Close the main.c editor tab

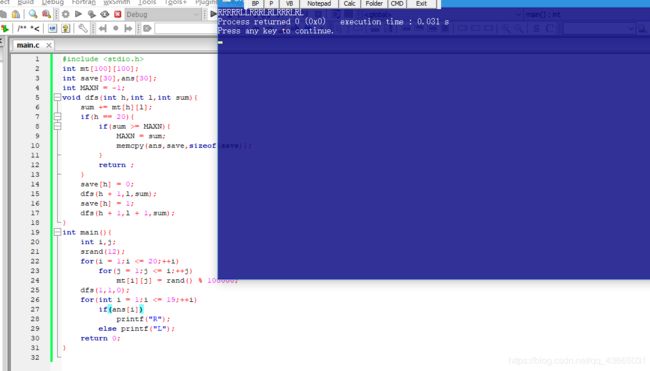click(x=49, y=45)
